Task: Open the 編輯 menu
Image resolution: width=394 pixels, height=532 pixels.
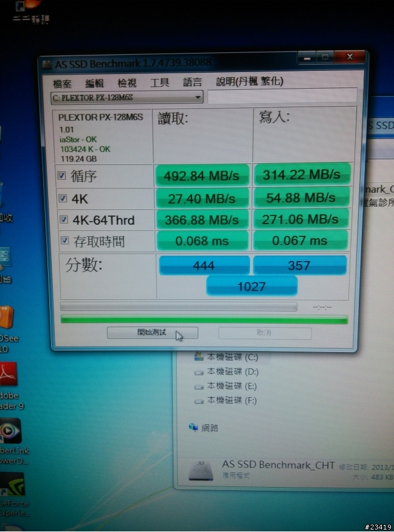Action: (94, 83)
